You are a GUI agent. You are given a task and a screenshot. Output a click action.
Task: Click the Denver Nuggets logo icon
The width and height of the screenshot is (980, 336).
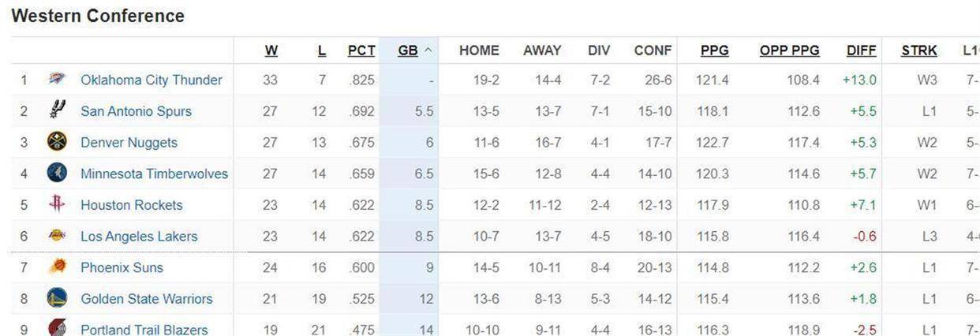[x=56, y=142]
